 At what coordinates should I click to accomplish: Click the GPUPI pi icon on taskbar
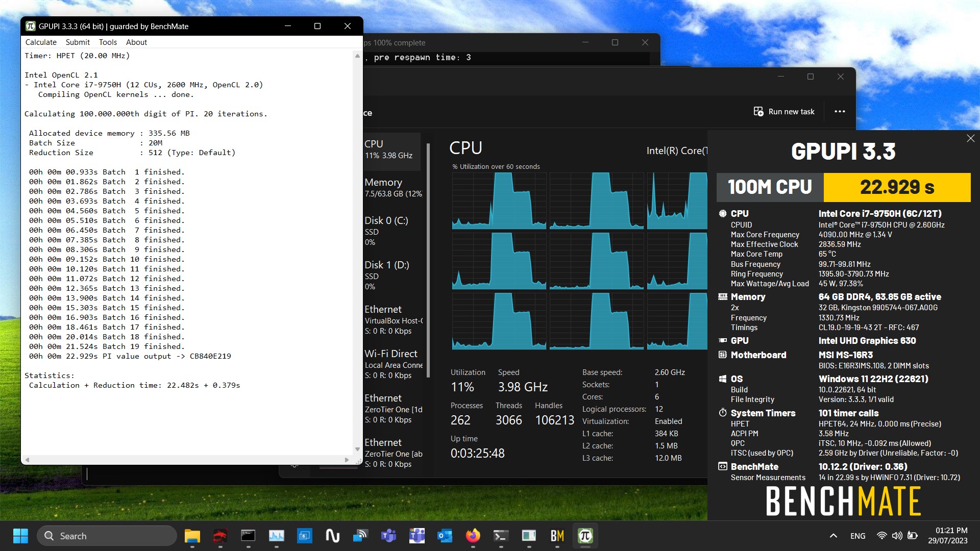tap(585, 536)
